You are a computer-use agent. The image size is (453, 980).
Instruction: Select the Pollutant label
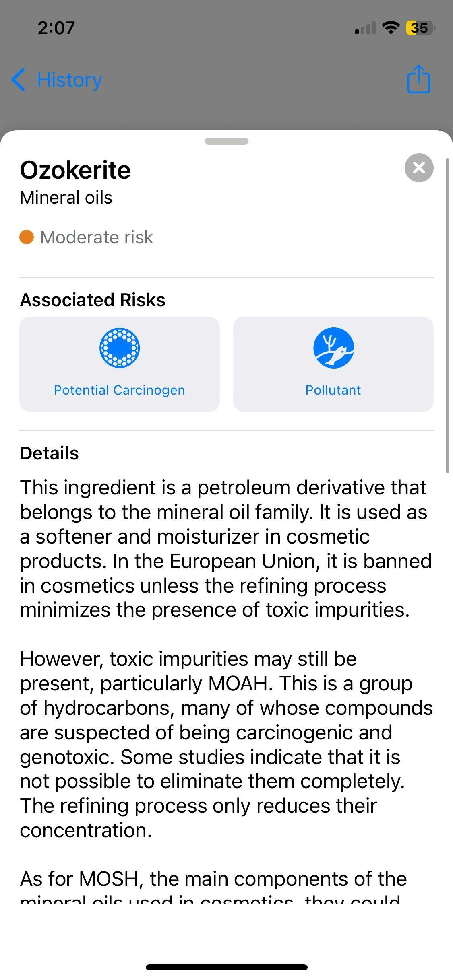[333, 390]
